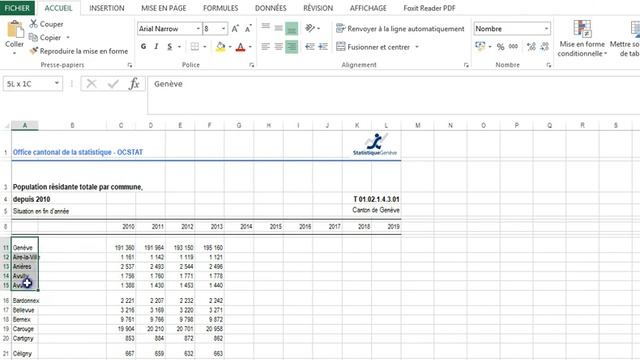Open the font size dropdown
Viewport: 640px width, 360px height.
223,29
